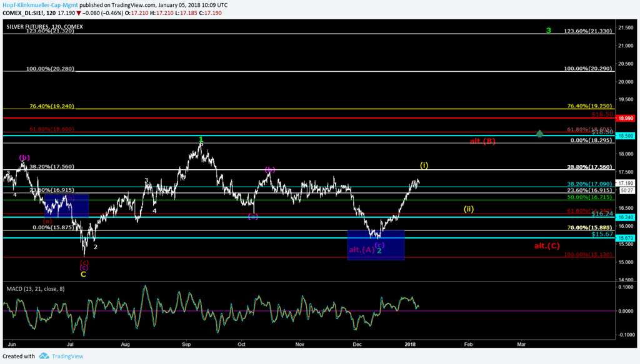The height and width of the screenshot is (364, 640).
Task: Click the red 18.990 price axis tag
Action: (625, 118)
